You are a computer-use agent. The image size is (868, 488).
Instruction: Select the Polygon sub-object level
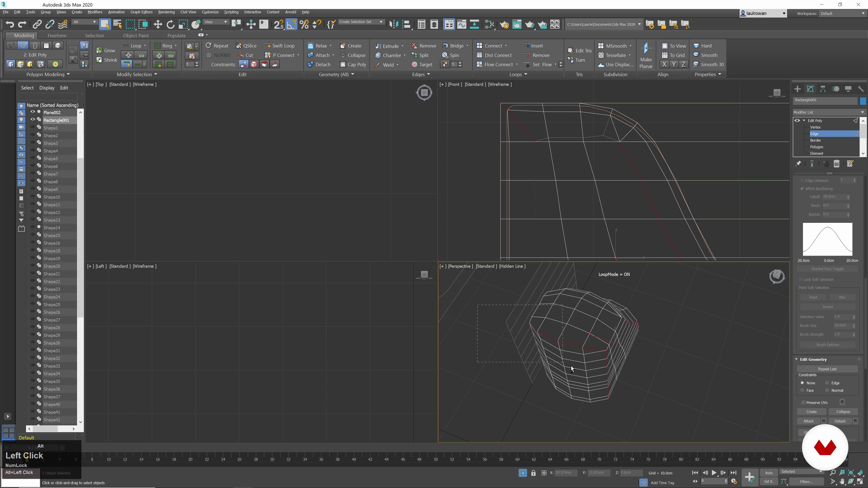816,147
